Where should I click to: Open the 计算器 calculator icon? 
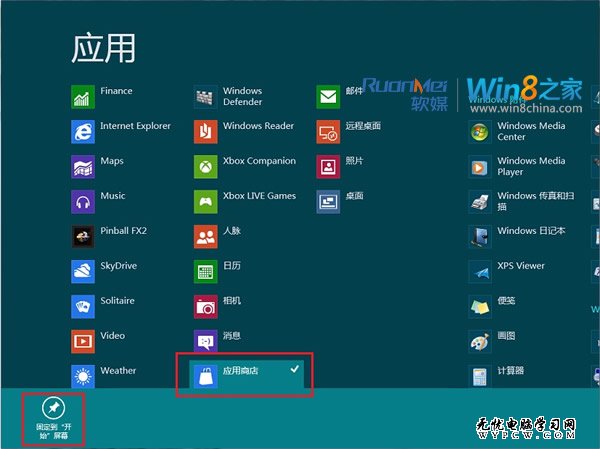(480, 376)
